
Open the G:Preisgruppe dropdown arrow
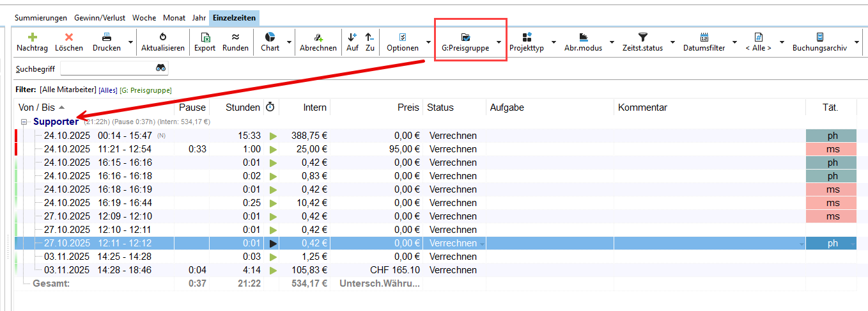click(499, 42)
